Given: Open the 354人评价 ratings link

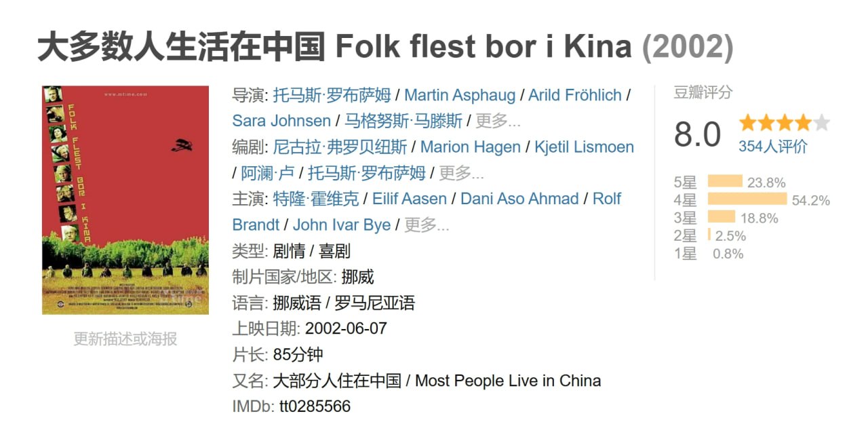Looking at the screenshot, I should pos(773,146).
